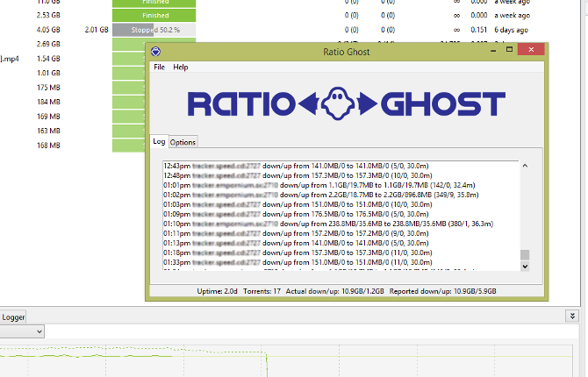Select the 1.01 GB torrent row
The image size is (588, 377).
coord(48,73)
